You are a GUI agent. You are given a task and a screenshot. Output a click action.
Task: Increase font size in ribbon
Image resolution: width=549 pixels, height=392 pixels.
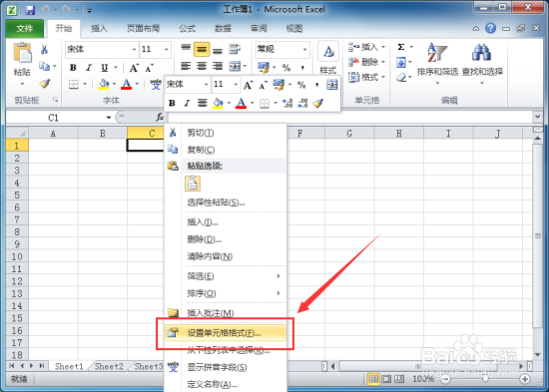(x=134, y=68)
